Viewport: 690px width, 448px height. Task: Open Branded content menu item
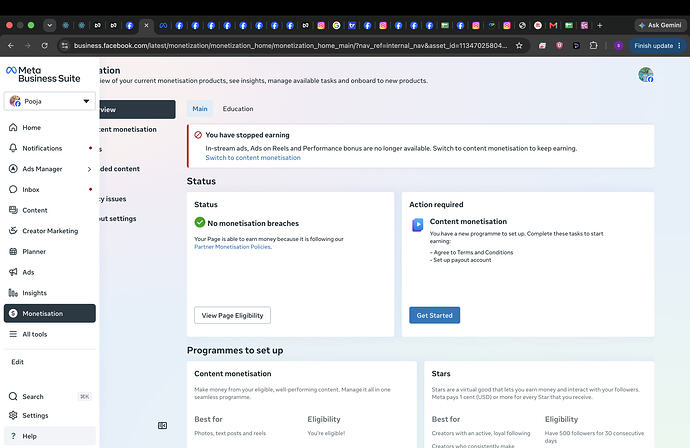coord(120,169)
